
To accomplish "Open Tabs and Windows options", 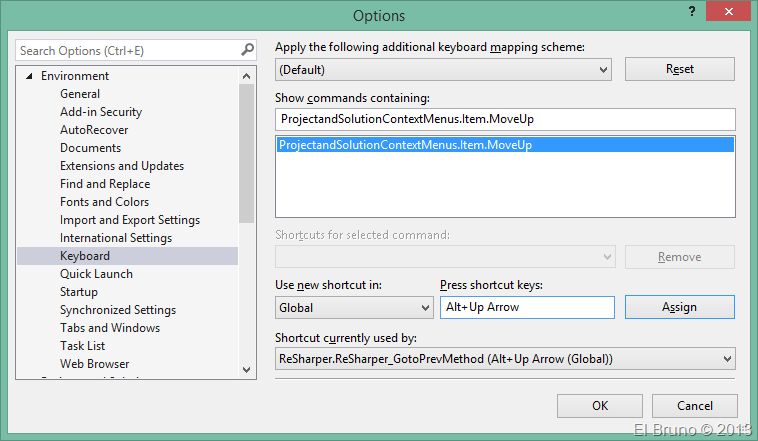I will tap(110, 328).
